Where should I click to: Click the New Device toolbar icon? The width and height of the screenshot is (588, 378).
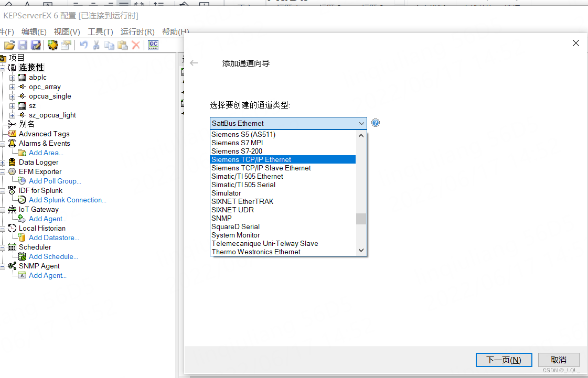point(66,46)
